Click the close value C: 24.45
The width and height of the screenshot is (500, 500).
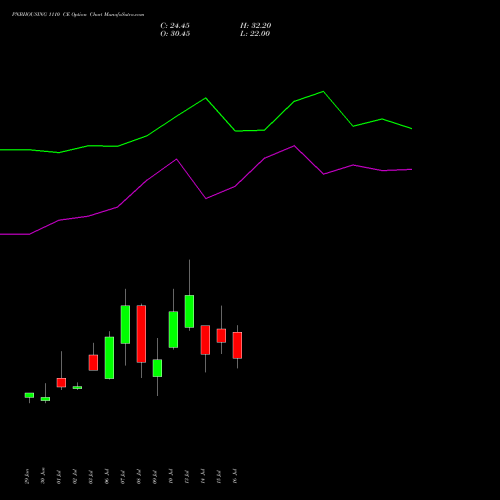tap(175, 26)
